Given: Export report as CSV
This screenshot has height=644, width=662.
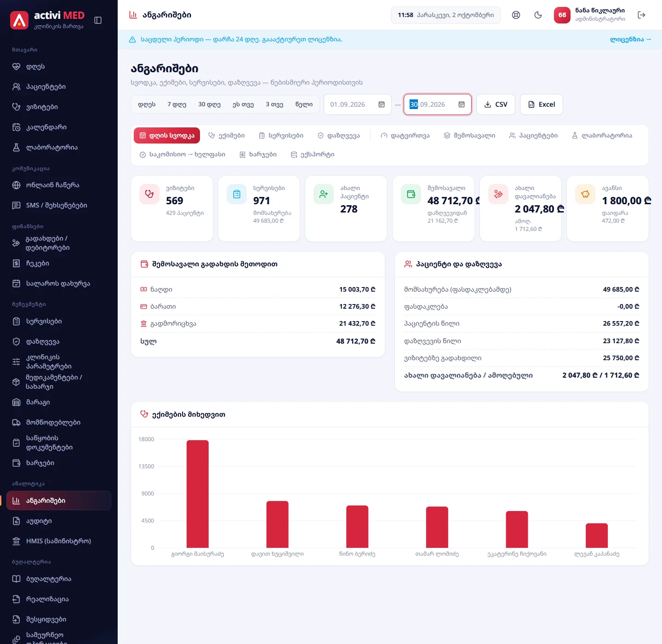Looking at the screenshot, I should pyautogui.click(x=496, y=104).
